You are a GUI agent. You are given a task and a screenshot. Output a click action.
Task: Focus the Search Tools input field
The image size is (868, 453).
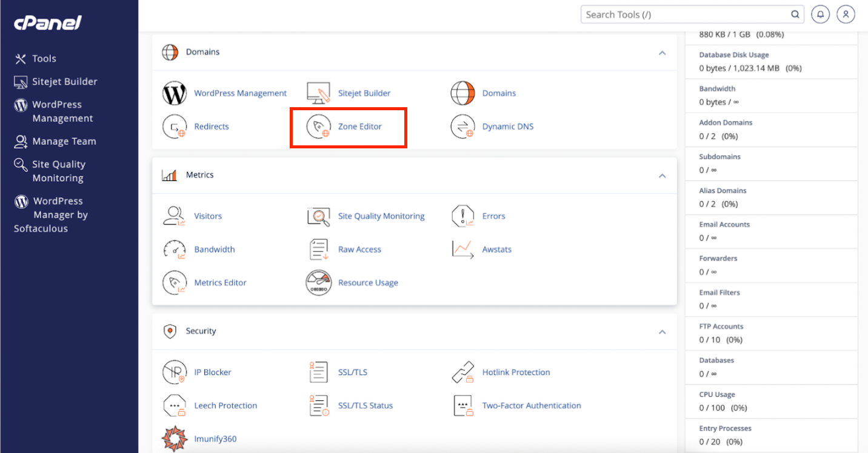[x=685, y=15]
